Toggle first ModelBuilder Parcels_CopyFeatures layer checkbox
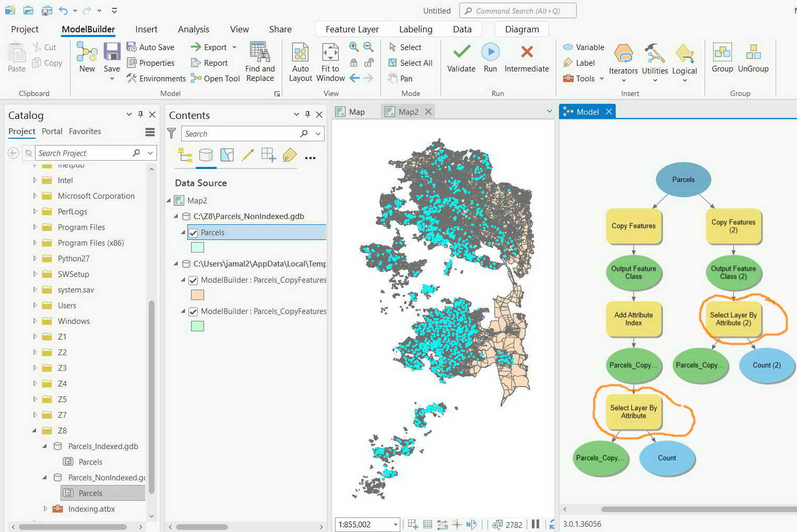Viewport: 797px width, 532px height. 193,280
